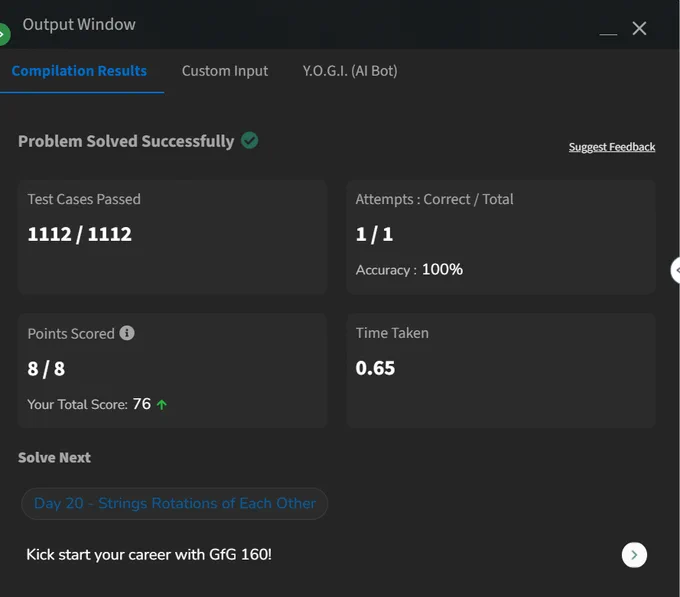Click the Time Taken '0.65' value
Screen dimensions: 680x597
[375, 368]
